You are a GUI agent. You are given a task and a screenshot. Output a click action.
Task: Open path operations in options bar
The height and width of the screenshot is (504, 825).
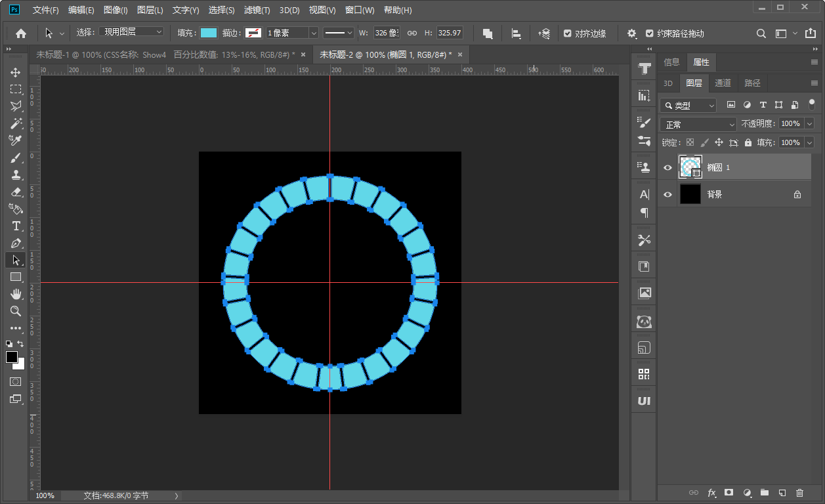click(x=488, y=33)
